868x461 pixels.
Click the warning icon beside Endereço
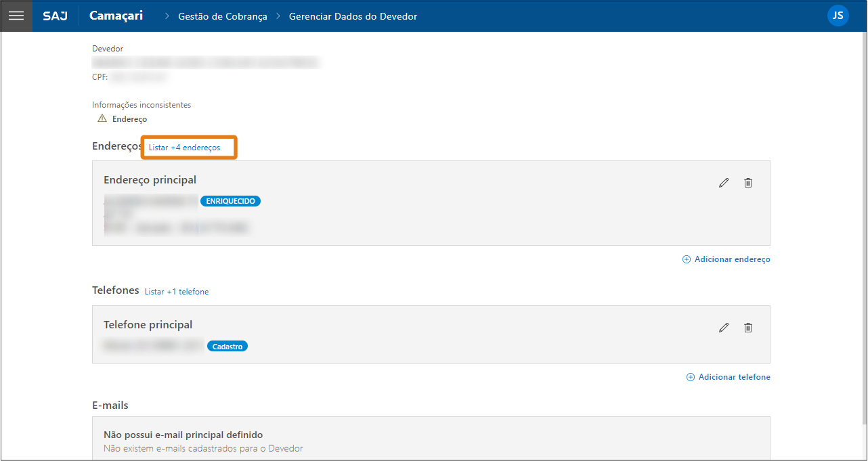point(102,118)
